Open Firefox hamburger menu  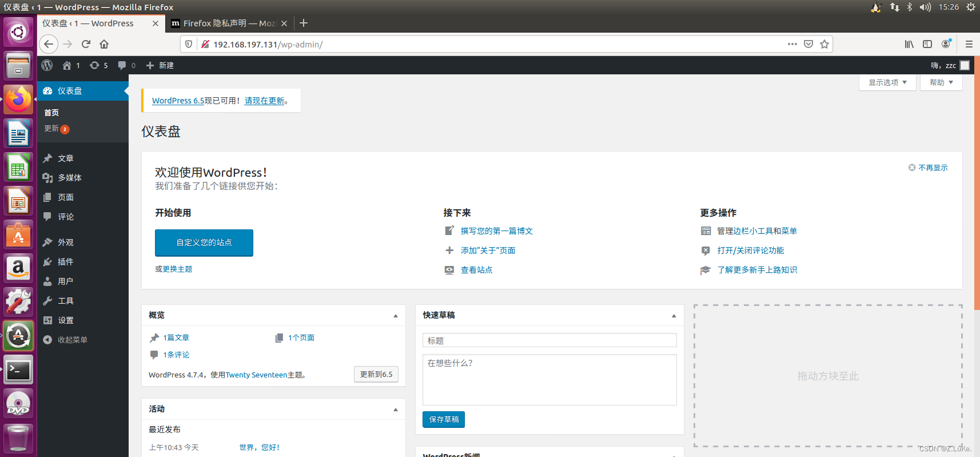pos(969,44)
